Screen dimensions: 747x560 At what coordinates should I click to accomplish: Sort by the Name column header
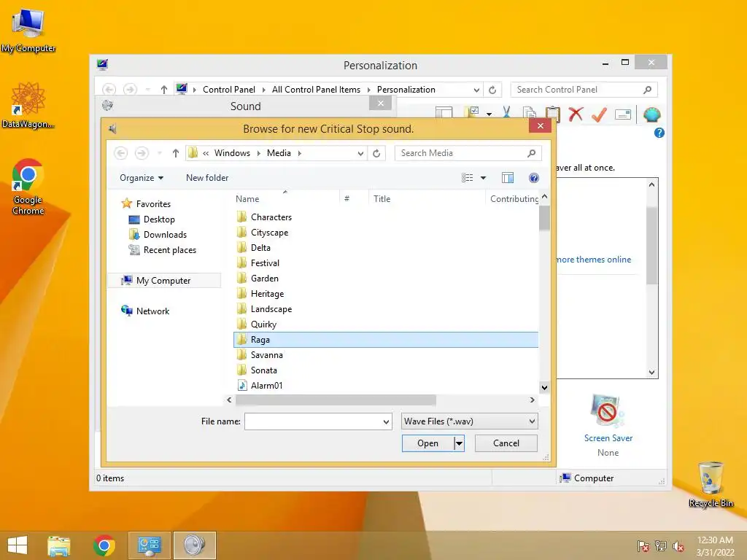(247, 199)
